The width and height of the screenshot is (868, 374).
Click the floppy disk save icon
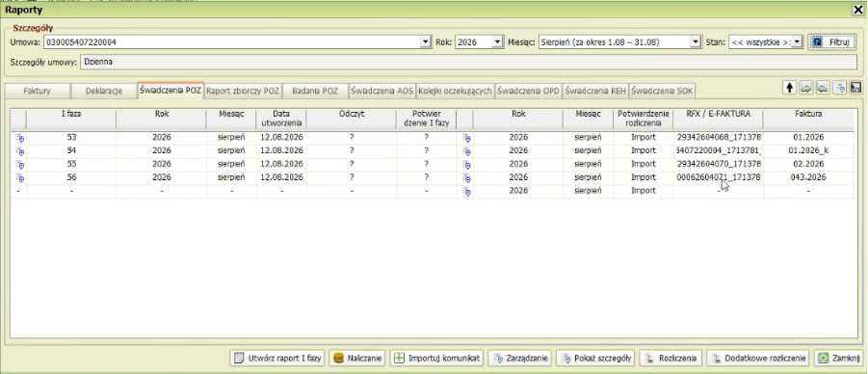coord(855,88)
